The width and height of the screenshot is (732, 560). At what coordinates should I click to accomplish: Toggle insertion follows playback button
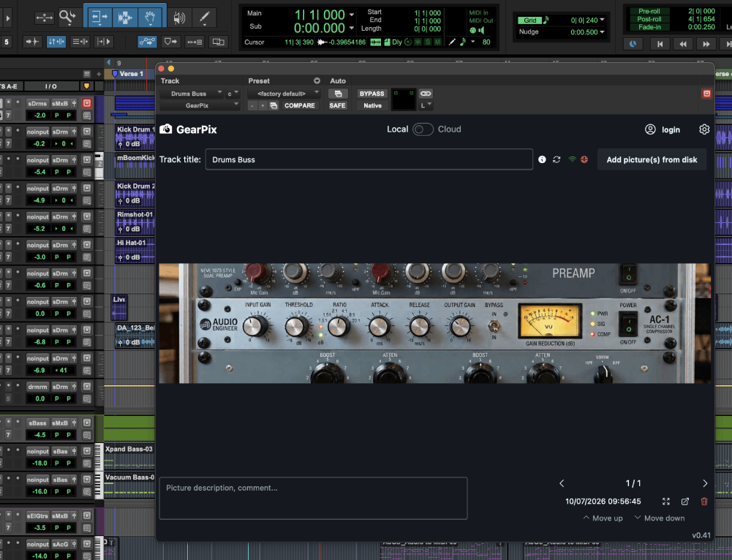click(x=104, y=42)
